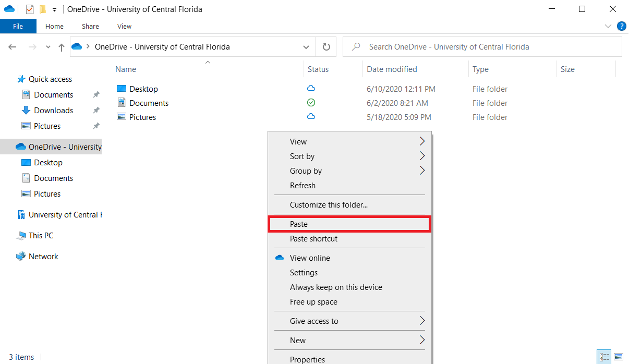Select Quick access in the navigation pane

pos(51,79)
